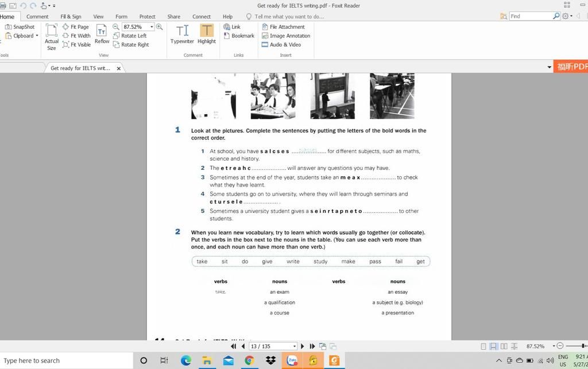Click the word 'take' in verb box

202,262
